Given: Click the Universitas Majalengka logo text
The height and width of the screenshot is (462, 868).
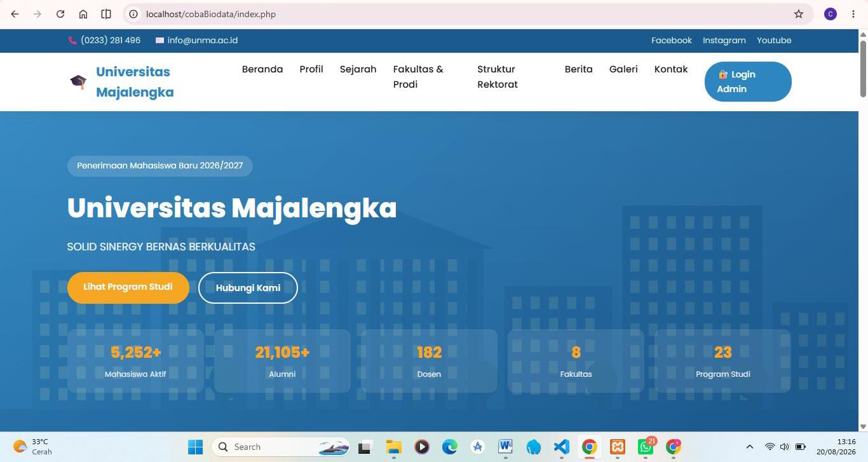Looking at the screenshot, I should [135, 82].
